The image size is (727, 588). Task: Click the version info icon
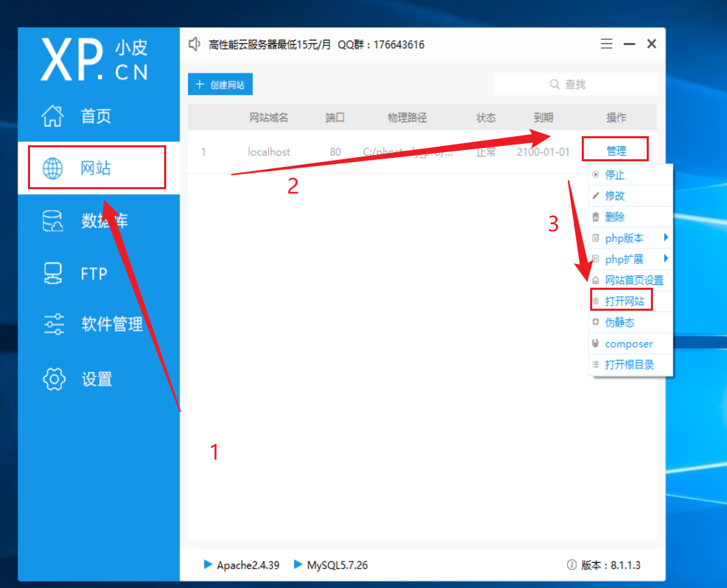[x=572, y=565]
